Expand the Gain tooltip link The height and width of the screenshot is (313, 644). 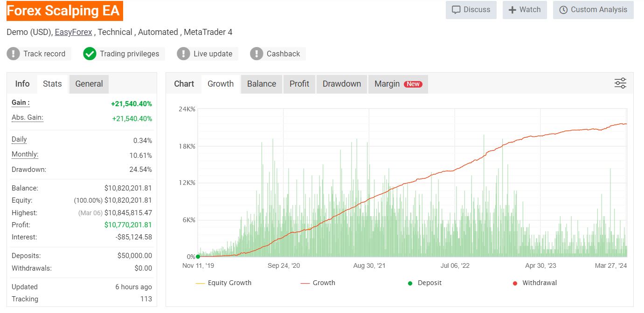[x=20, y=103]
